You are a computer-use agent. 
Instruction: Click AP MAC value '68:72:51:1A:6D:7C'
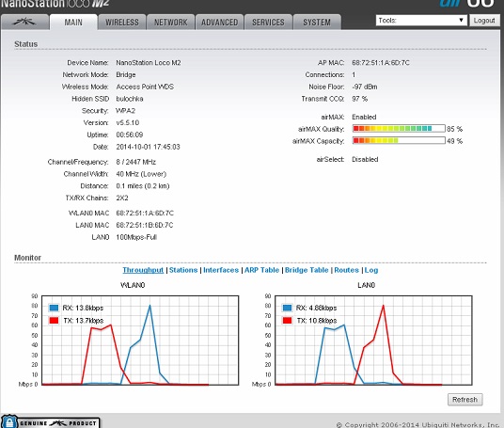coord(381,63)
